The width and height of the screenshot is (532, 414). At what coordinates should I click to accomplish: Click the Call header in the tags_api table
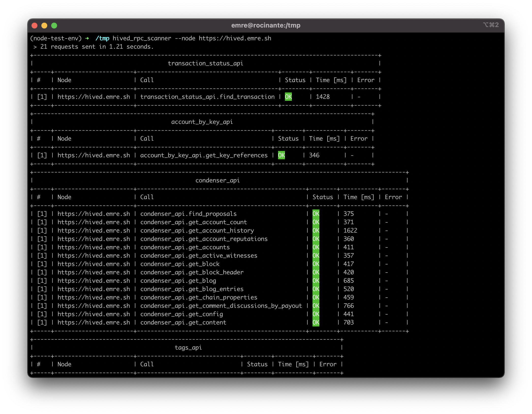pos(147,364)
